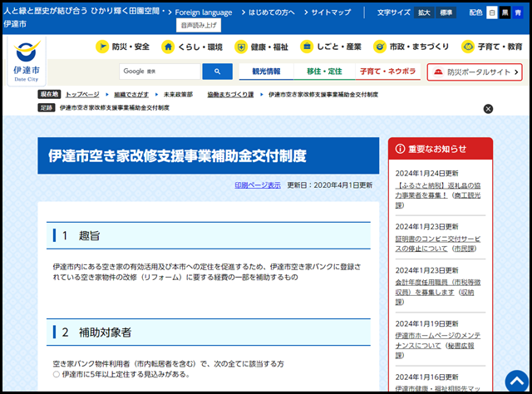Select the 移住・定住 tab
The height and width of the screenshot is (394, 532).
(x=324, y=71)
